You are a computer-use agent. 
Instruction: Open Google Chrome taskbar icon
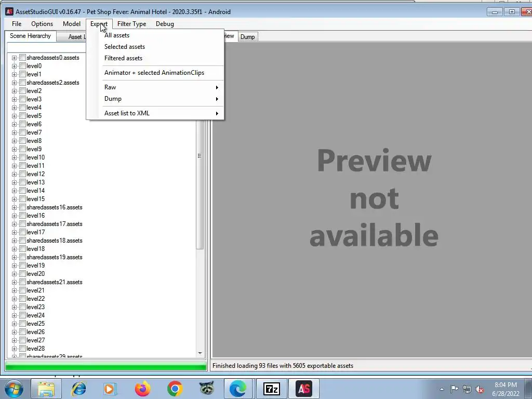[175, 389]
